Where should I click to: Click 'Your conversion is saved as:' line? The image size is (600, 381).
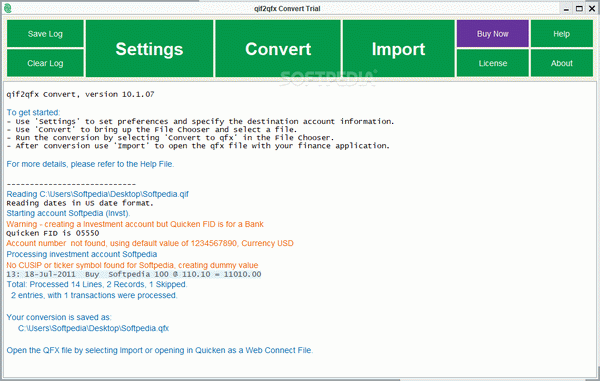click(x=59, y=317)
